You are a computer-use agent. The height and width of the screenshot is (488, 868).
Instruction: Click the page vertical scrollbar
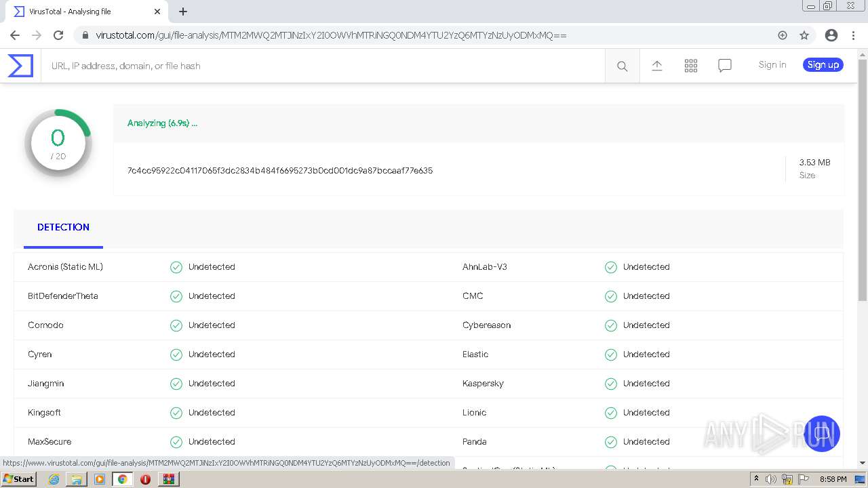point(863,180)
